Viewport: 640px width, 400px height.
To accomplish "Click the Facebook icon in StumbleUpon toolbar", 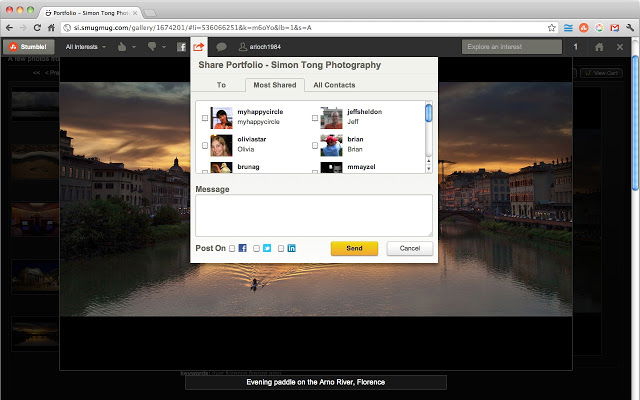I will tap(182, 47).
